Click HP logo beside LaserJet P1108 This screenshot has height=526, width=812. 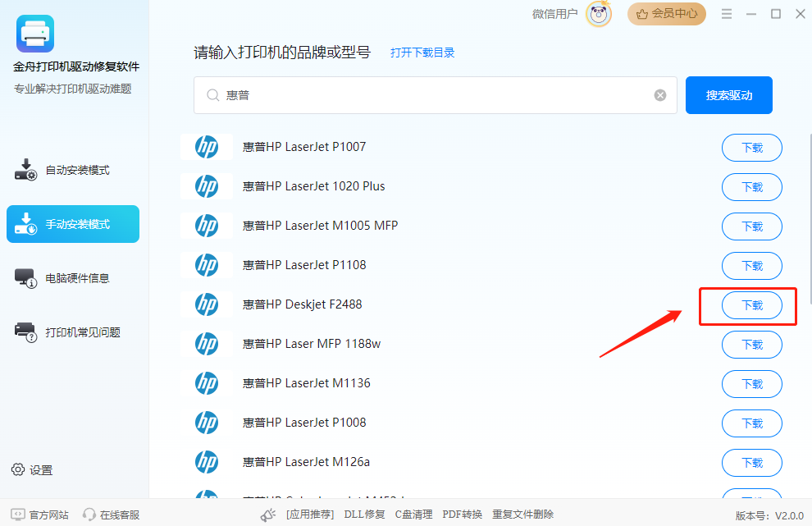pos(207,265)
